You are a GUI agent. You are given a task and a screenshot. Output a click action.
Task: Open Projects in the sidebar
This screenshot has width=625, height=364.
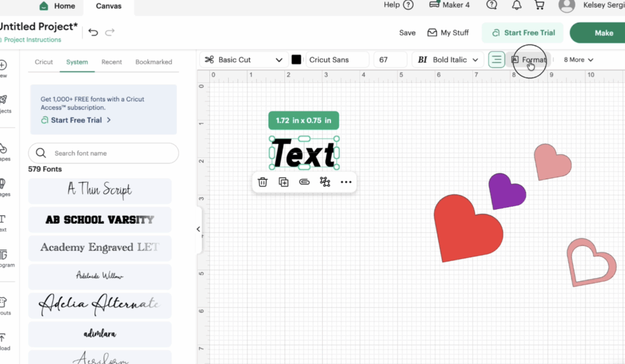pyautogui.click(x=4, y=104)
